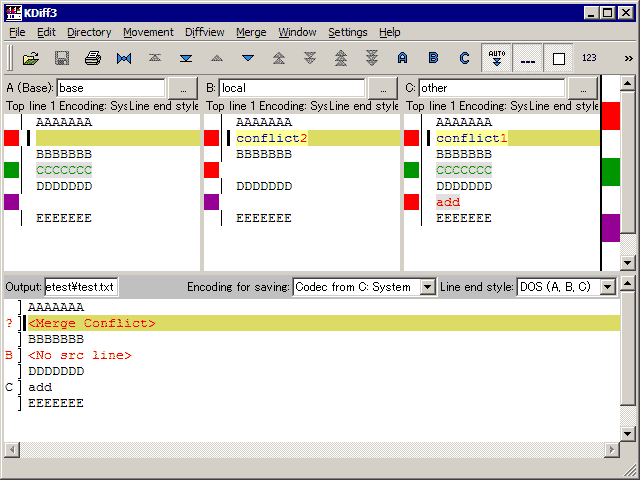Jump to previous conflict icon

tap(279, 58)
